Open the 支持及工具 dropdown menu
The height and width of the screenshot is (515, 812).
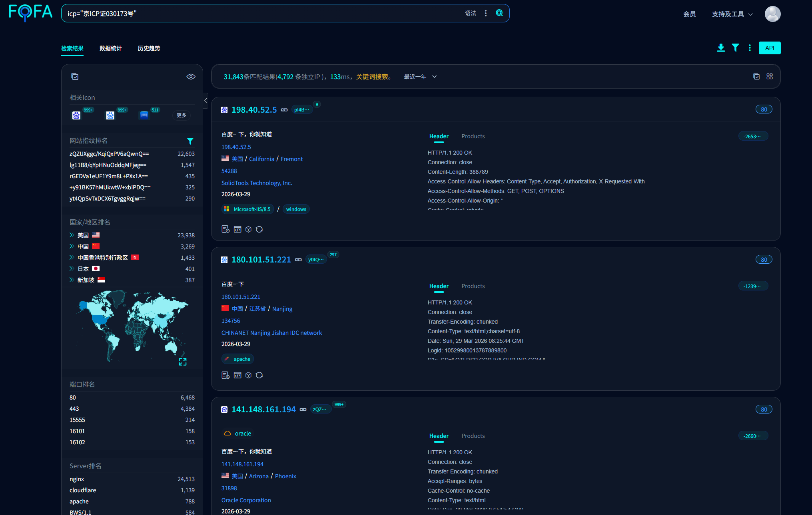click(732, 14)
